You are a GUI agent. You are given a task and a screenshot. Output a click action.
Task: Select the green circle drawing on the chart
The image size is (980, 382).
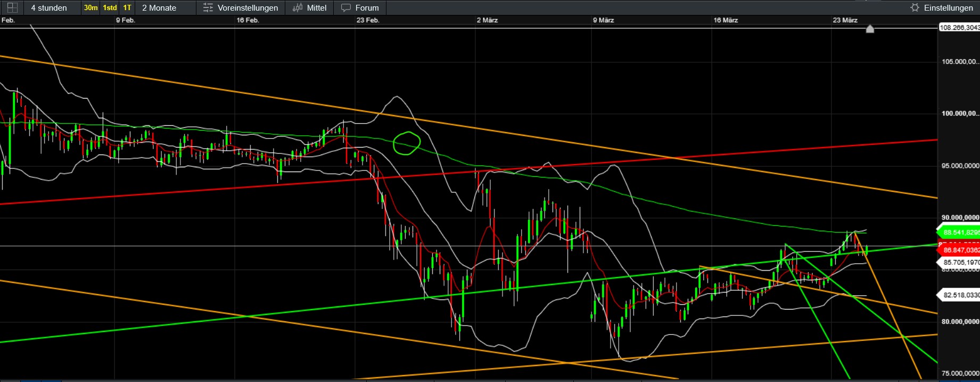(x=407, y=143)
